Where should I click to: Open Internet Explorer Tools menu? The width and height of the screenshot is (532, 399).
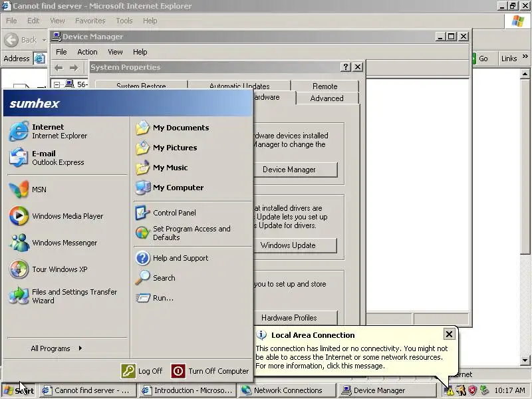124,21
